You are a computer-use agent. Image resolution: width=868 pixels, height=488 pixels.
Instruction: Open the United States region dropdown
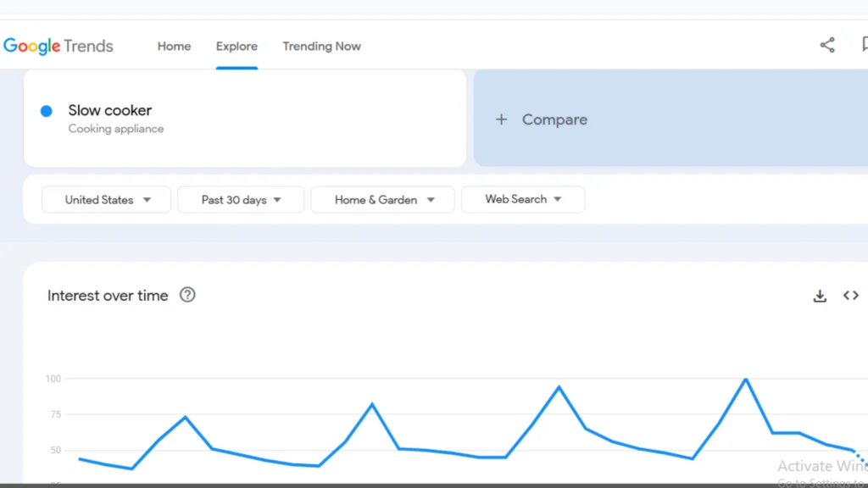tap(105, 199)
